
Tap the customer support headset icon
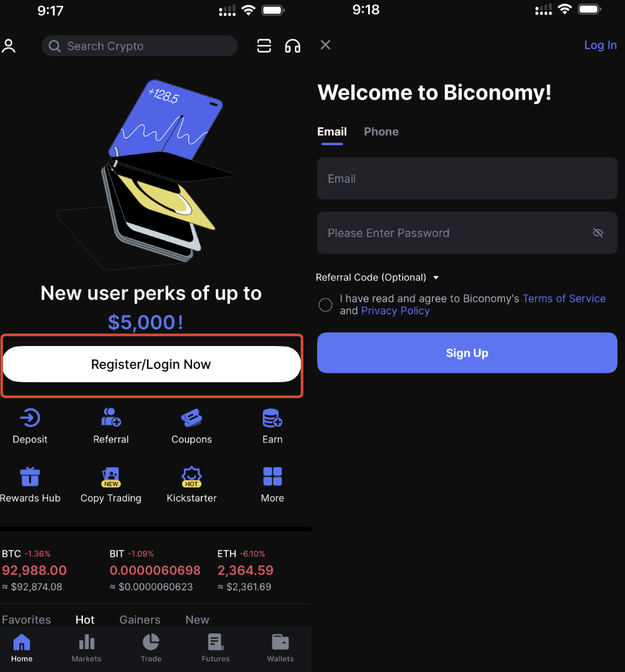click(293, 46)
